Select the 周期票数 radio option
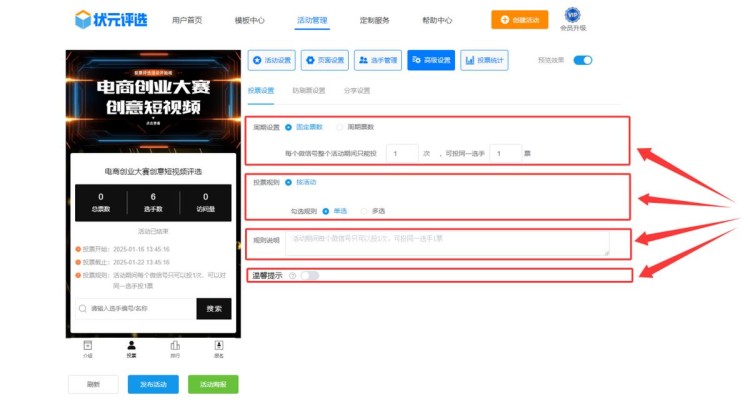Viewport: 750px width, 404px height. (x=340, y=127)
